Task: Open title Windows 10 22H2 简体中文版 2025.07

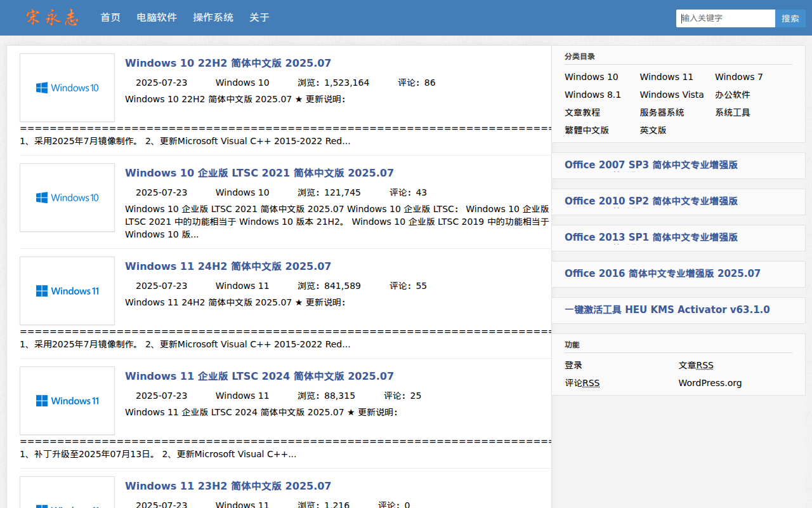Action: click(228, 63)
